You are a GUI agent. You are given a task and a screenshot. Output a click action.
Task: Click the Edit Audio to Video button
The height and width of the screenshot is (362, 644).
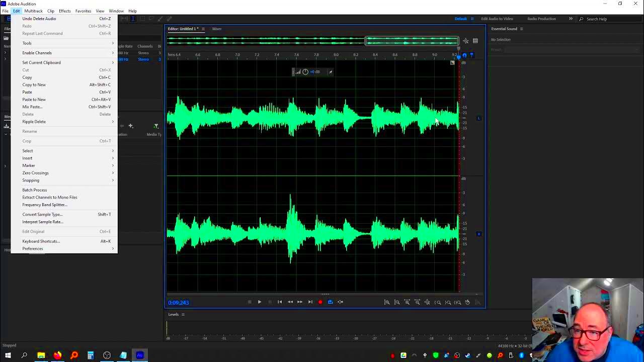[x=497, y=19]
